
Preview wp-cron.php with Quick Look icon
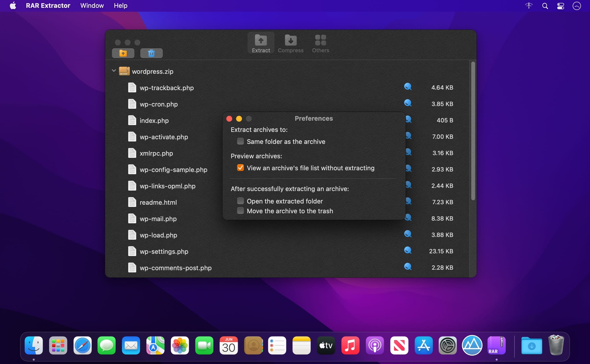pos(408,103)
